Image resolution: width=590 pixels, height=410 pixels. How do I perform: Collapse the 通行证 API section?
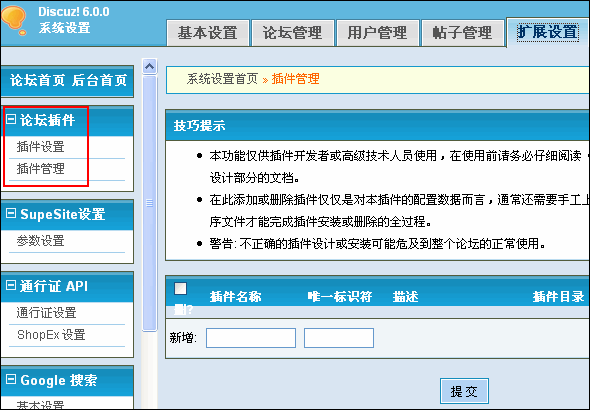coord(11,285)
